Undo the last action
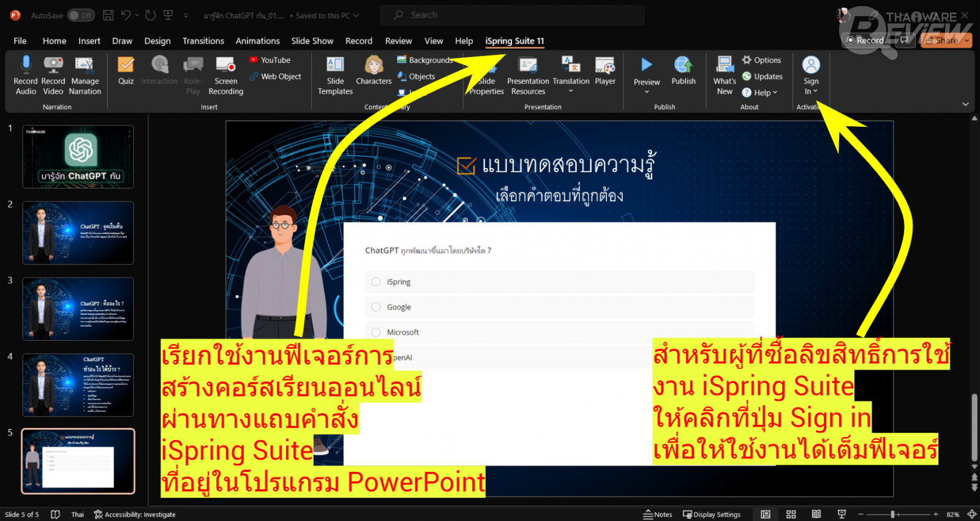Screen dimensions: 980x521 [126, 15]
